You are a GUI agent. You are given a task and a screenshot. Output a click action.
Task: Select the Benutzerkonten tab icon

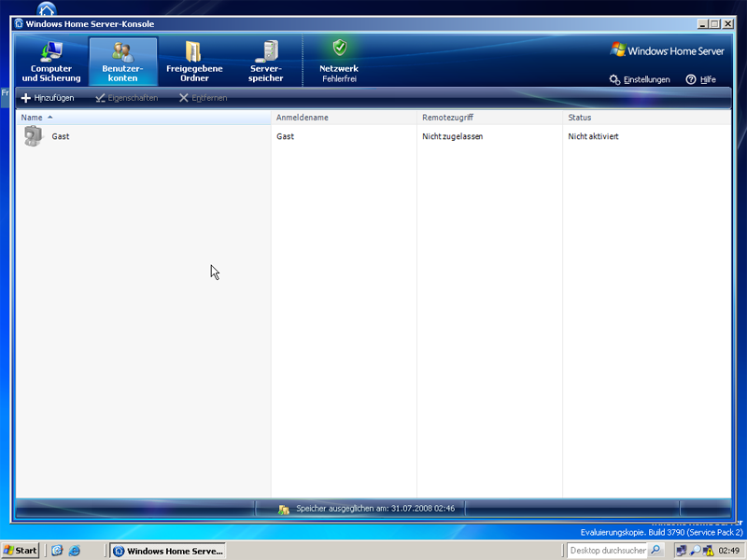122,52
